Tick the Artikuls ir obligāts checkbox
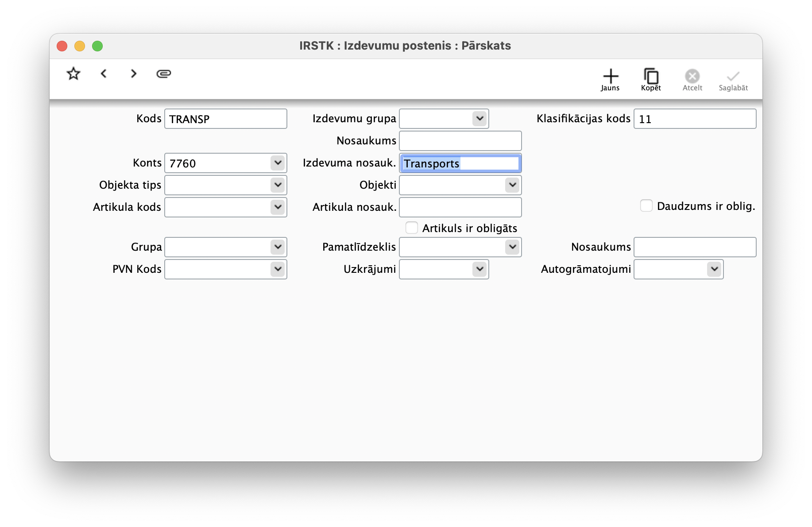 coord(412,228)
